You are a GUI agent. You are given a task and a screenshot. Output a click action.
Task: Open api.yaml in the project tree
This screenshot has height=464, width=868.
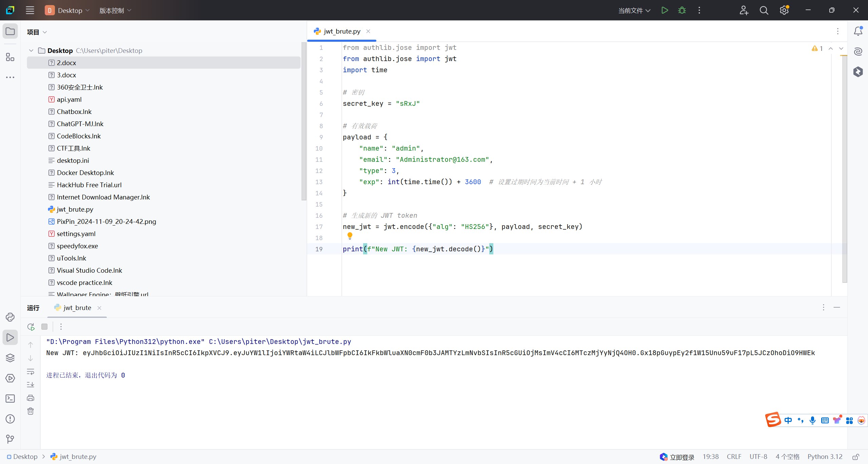pos(69,99)
